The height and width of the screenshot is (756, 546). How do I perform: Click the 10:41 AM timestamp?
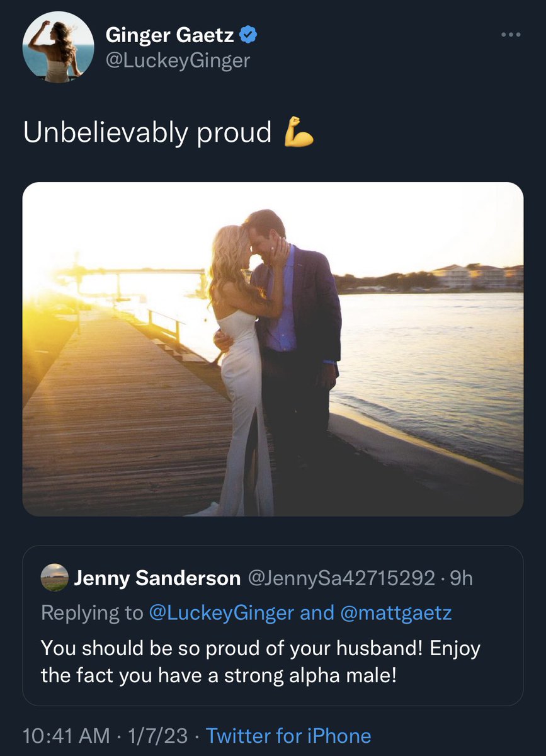pyautogui.click(x=65, y=735)
